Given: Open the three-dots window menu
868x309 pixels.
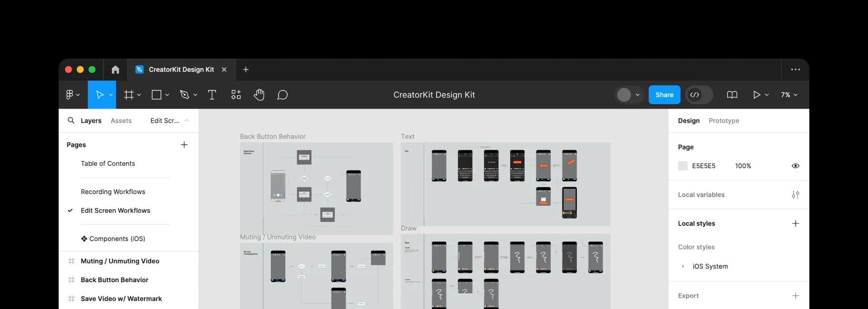Looking at the screenshot, I should (x=796, y=69).
